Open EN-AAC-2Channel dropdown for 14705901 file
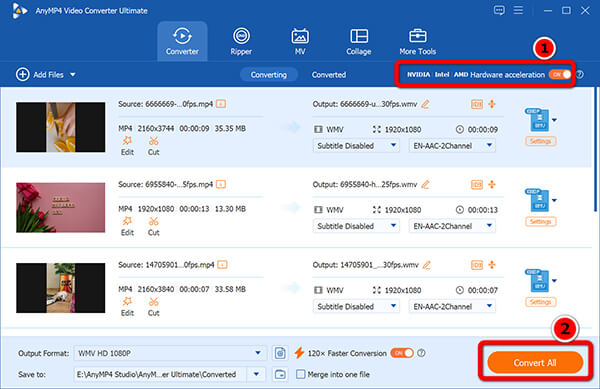Screen dimensions: 600x389 pyautogui.click(x=452, y=306)
